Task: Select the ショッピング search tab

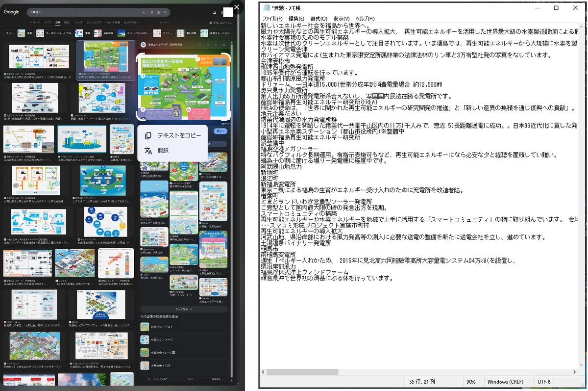Action: point(94,23)
